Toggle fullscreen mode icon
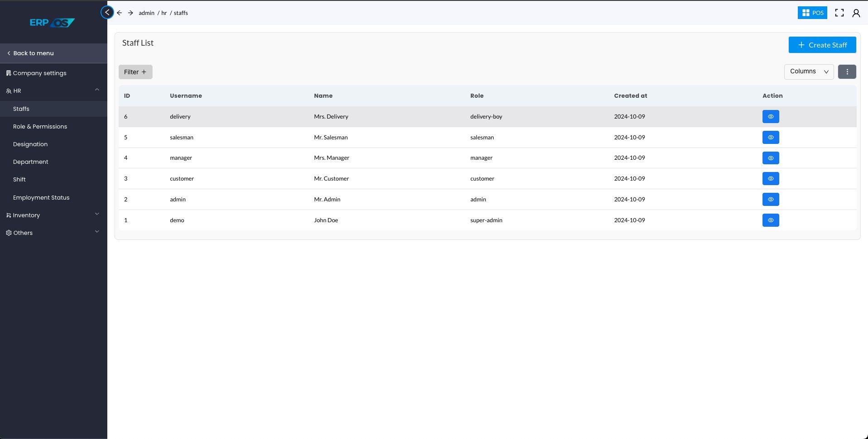868x439 pixels. [839, 13]
